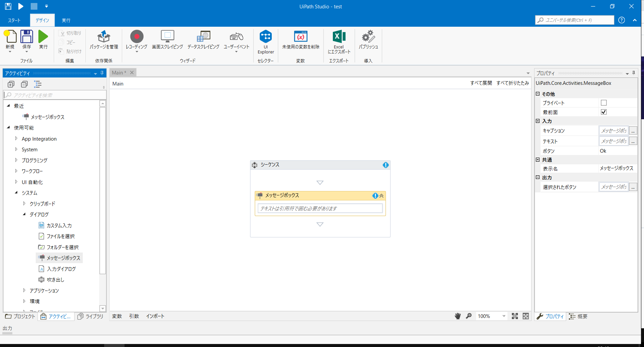644x347 pixels.
Task: Open the 概要 panel tab
Action: pos(578,316)
